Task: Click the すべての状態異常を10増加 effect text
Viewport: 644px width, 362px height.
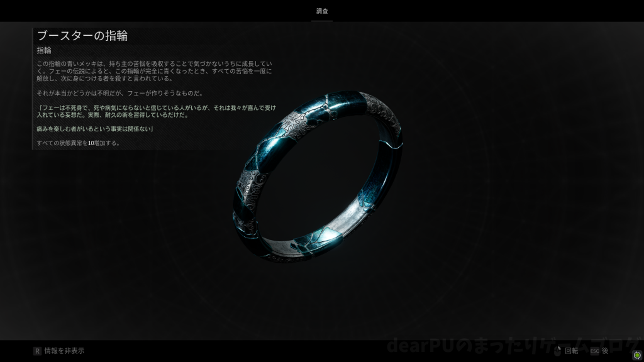Action: (x=79, y=143)
